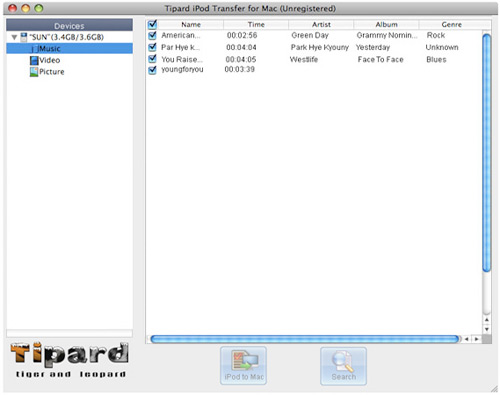Click the vertical scrollbar thumb
The image size is (500, 395).
(x=487, y=153)
